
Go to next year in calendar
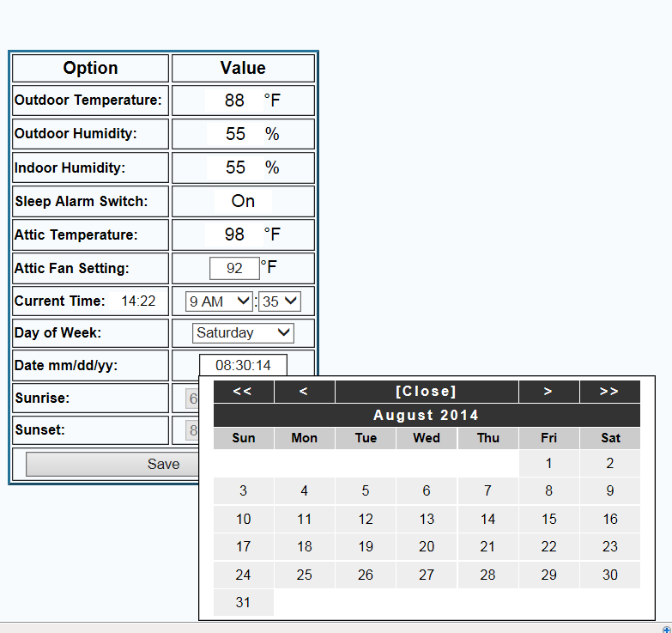click(x=609, y=392)
